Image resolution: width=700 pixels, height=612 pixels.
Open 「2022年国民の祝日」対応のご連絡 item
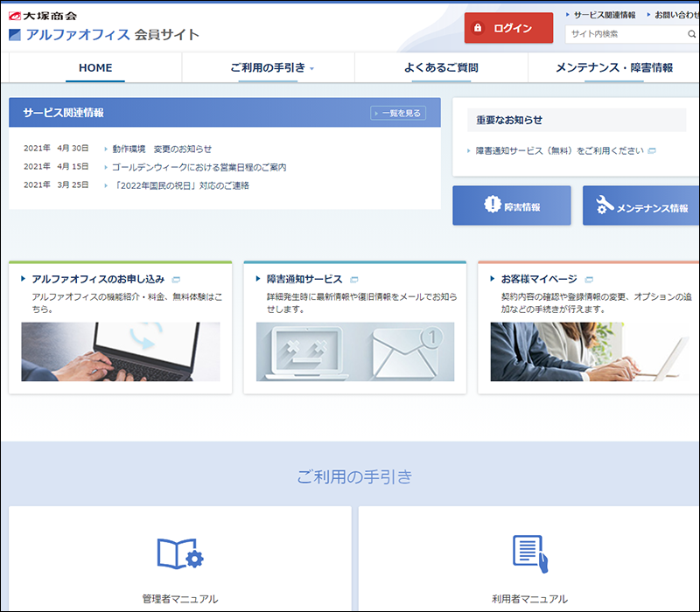click(180, 185)
